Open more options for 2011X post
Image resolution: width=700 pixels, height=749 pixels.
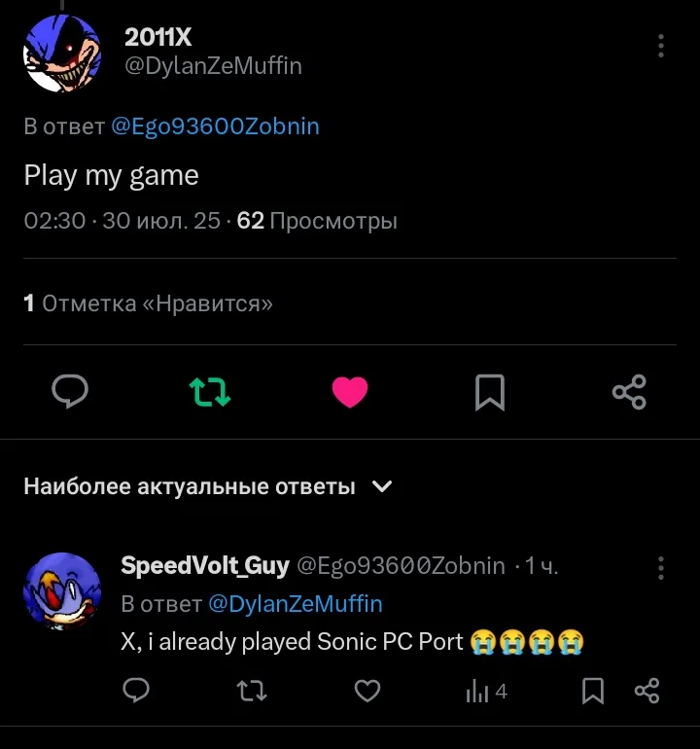tap(661, 46)
